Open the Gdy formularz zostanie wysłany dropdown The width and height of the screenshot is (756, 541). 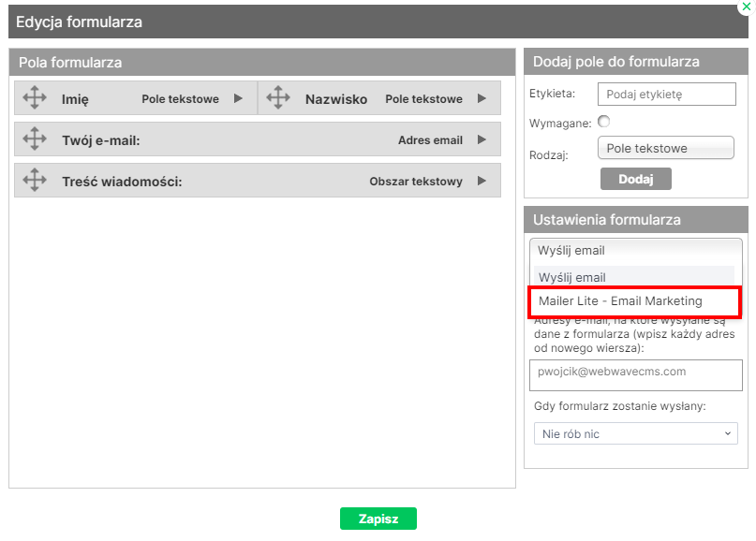point(635,433)
